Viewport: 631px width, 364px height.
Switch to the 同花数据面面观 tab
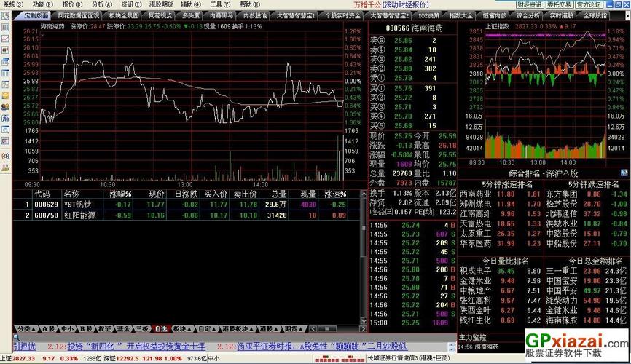click(x=79, y=16)
